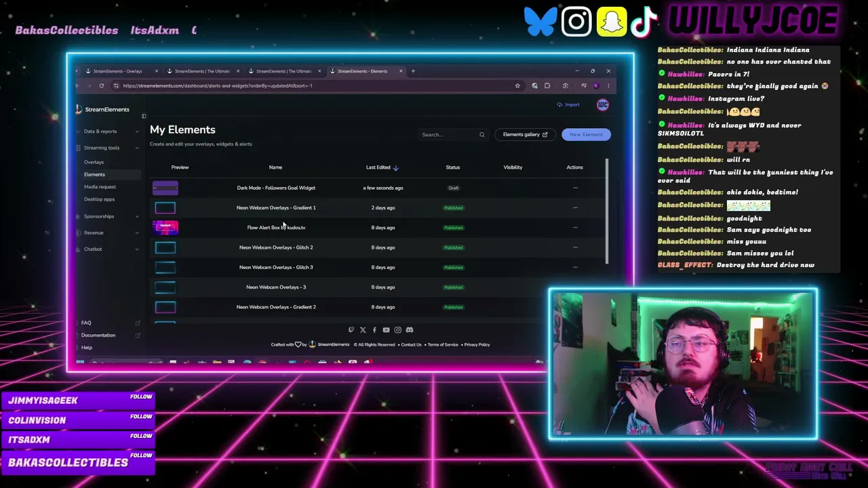This screenshot has height=488, width=868.
Task: Click the TikTok icon in the stream overlay header
Action: point(644,21)
